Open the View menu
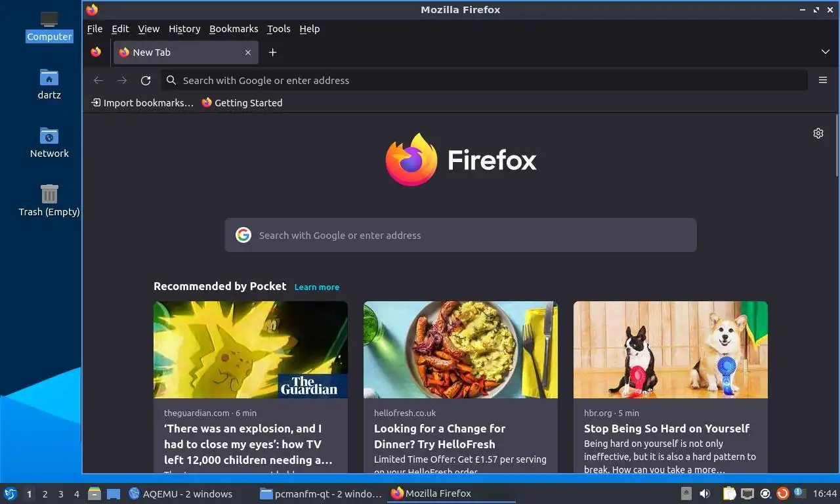 click(149, 29)
